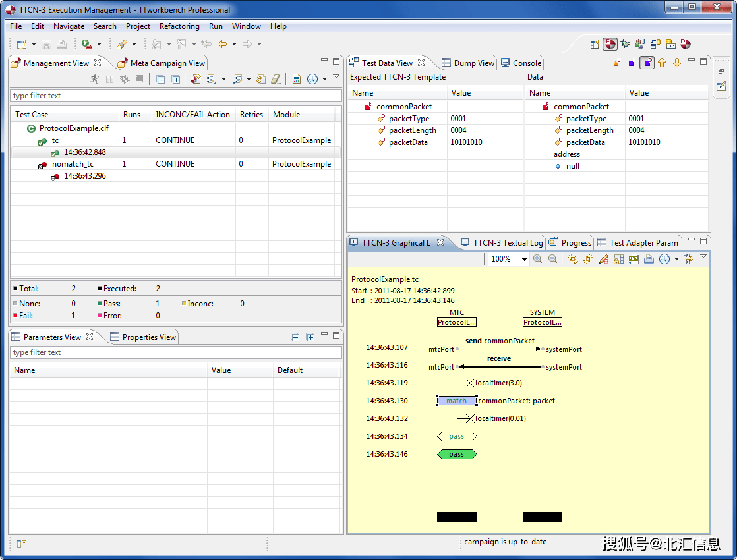Click collapse all icon in Management View toolbar
The image size is (737, 560).
click(160, 79)
